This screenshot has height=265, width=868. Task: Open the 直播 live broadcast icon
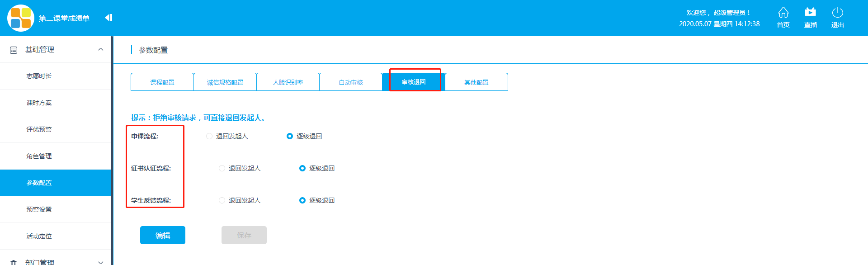pyautogui.click(x=810, y=13)
